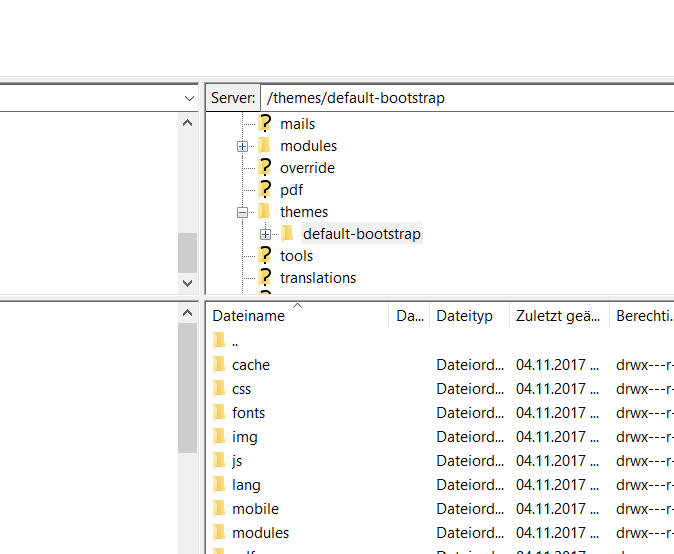Expand the default-bootstrap tree node
Image resolution: width=674 pixels, height=554 pixels.
tap(265, 234)
